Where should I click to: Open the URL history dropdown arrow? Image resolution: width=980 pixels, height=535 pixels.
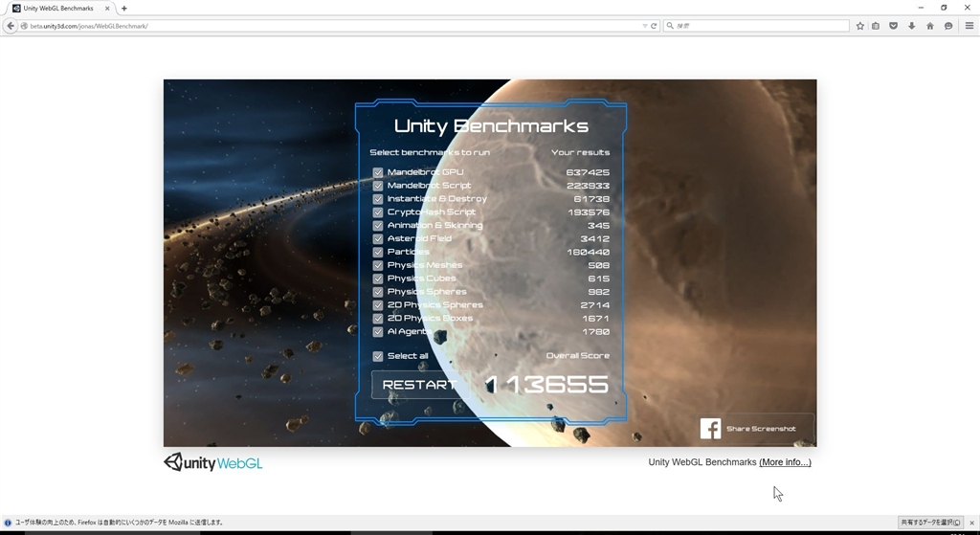pos(644,26)
